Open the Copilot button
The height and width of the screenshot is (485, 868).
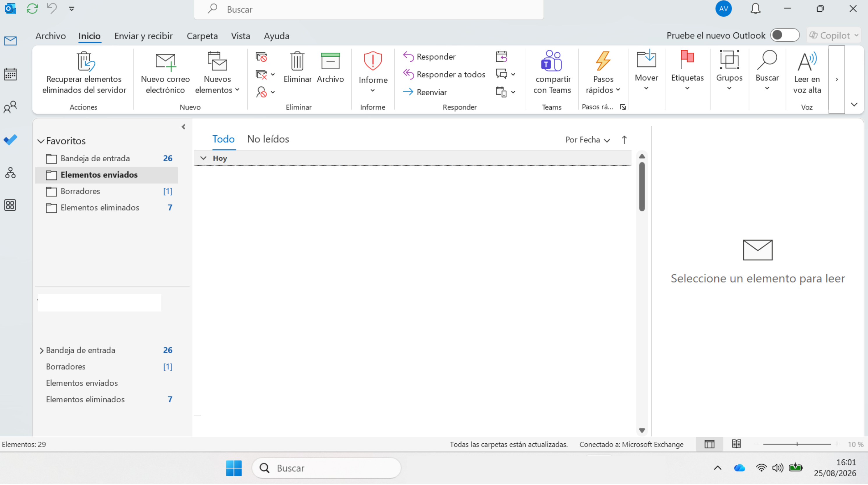click(x=834, y=35)
